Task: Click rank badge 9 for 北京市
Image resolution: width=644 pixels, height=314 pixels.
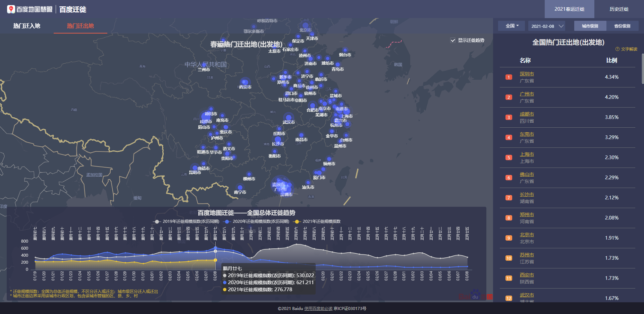Action: pyautogui.click(x=508, y=238)
